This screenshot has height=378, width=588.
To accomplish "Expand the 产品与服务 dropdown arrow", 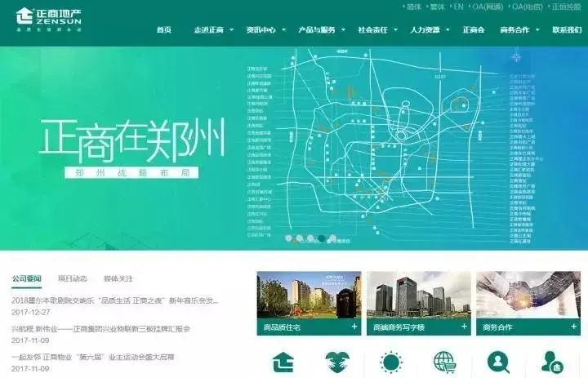I will click(343, 29).
